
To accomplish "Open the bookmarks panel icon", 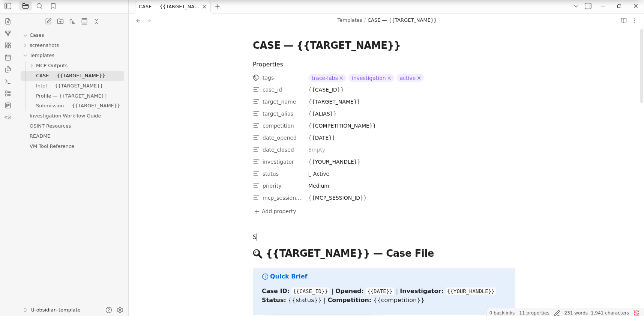I will point(53,6).
